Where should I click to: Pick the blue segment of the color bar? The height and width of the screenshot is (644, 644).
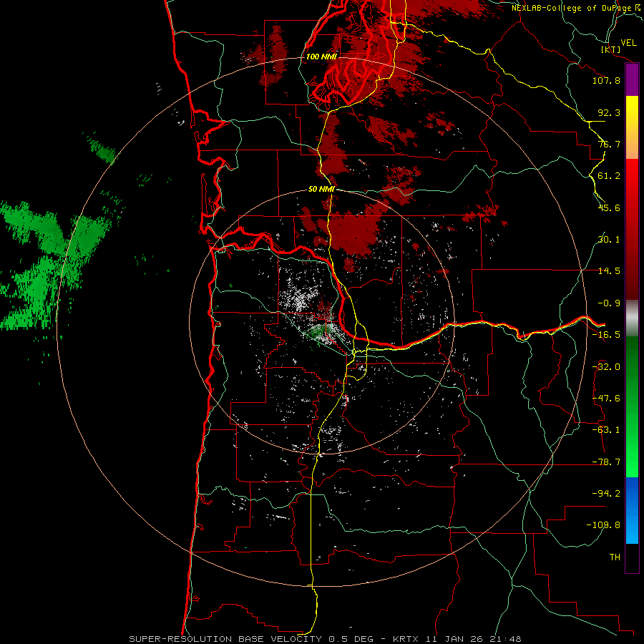[632, 510]
